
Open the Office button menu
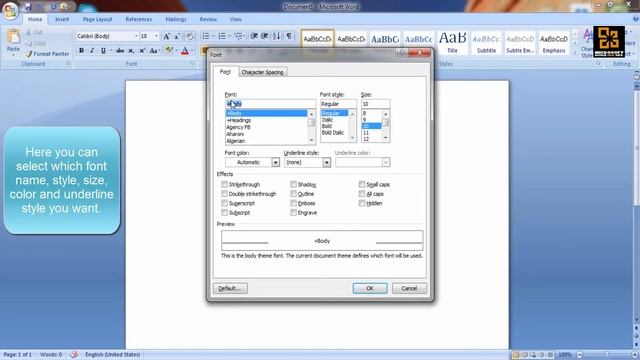click(10, 10)
